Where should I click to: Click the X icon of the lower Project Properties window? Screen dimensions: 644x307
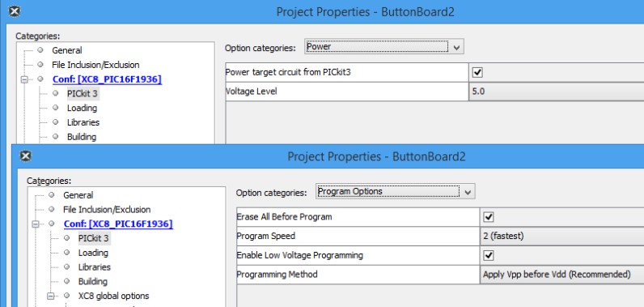click(25, 156)
